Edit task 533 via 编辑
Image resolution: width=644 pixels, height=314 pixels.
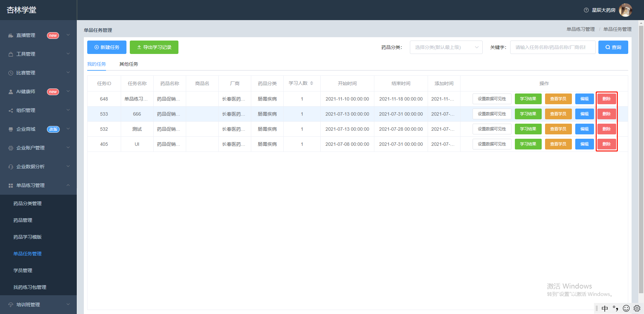click(x=585, y=114)
